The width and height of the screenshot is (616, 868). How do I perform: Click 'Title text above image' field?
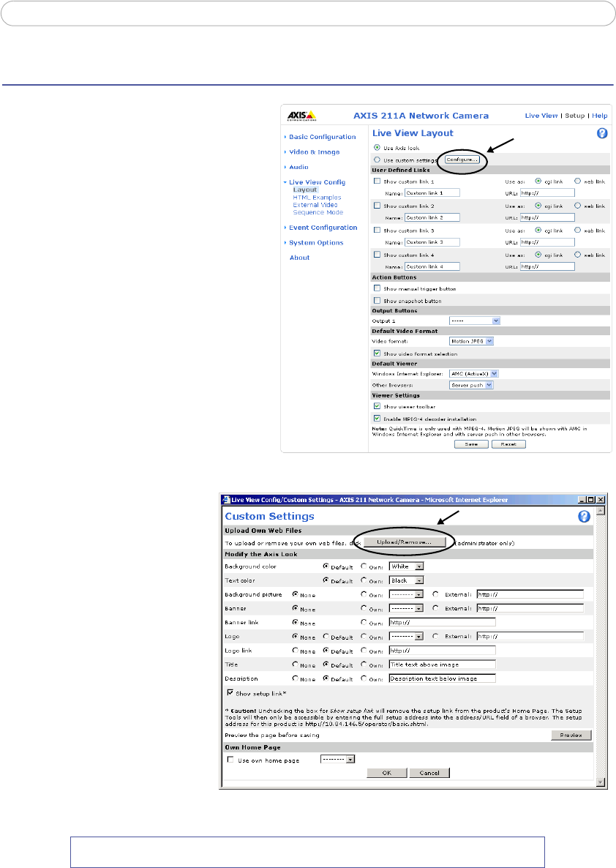(442, 665)
